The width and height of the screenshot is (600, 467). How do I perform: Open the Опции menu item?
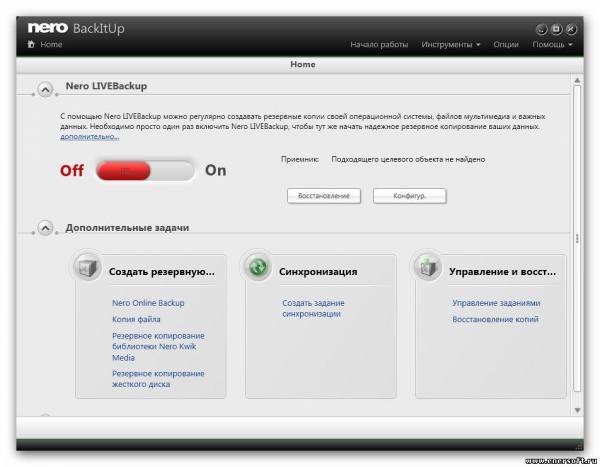[x=505, y=44]
